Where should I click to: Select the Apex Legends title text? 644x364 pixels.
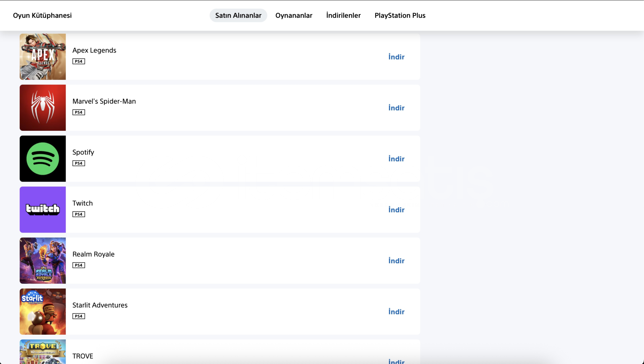(x=94, y=50)
